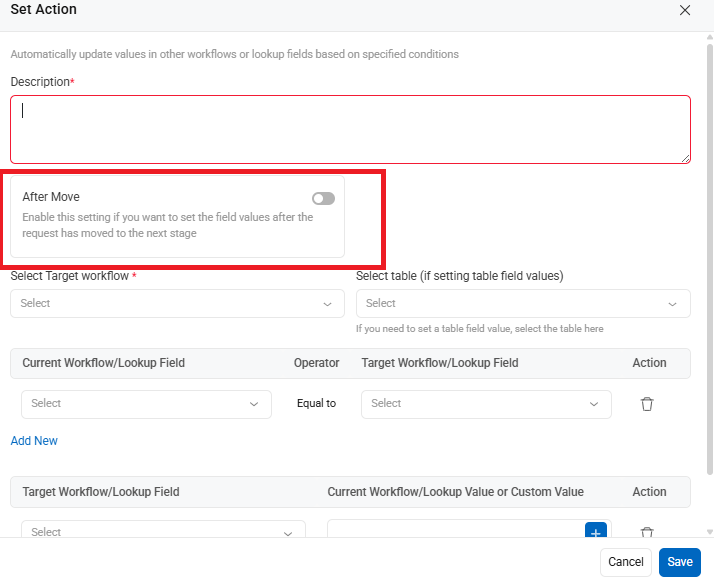Click the blue plus button in value field
This screenshot has width=714, height=577.
tap(596, 530)
